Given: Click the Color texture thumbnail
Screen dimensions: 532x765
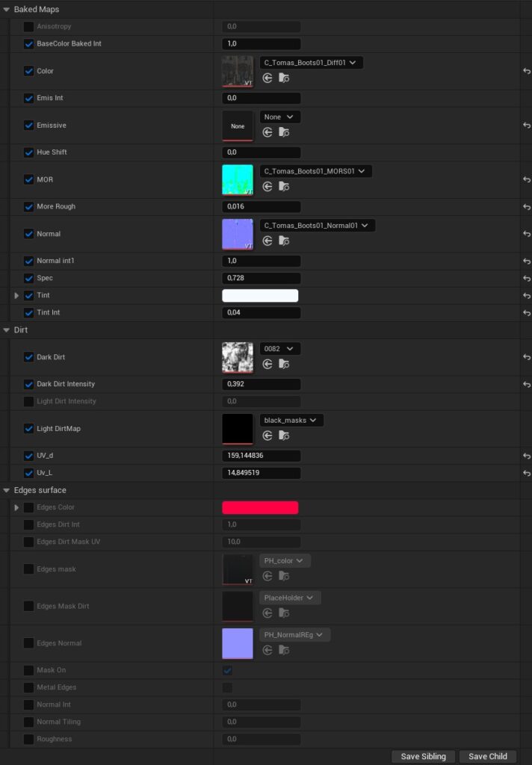Looking at the screenshot, I should coord(238,71).
